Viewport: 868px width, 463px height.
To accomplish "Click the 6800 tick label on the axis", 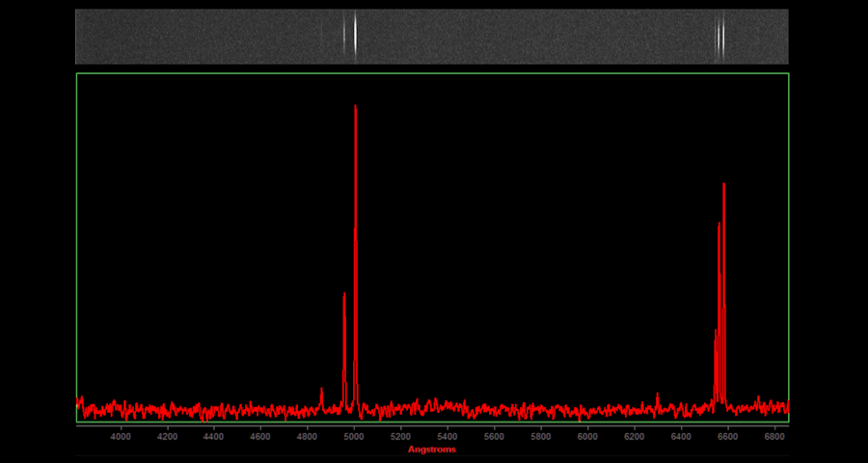I will [774, 437].
